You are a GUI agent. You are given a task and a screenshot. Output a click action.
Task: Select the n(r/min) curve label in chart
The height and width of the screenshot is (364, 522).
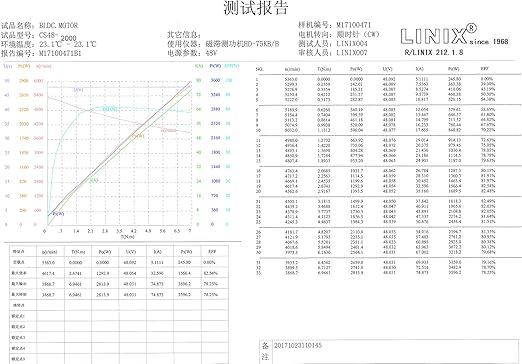[169, 130]
